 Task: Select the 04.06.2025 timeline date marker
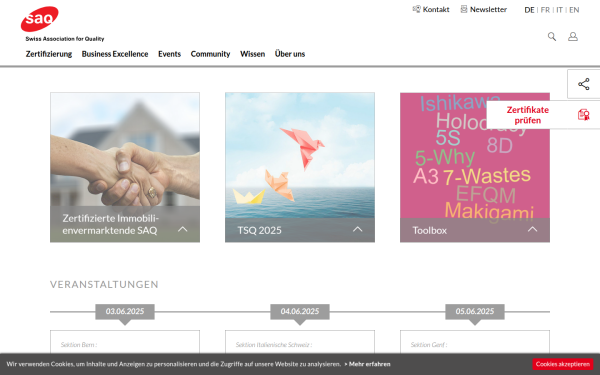[300, 311]
